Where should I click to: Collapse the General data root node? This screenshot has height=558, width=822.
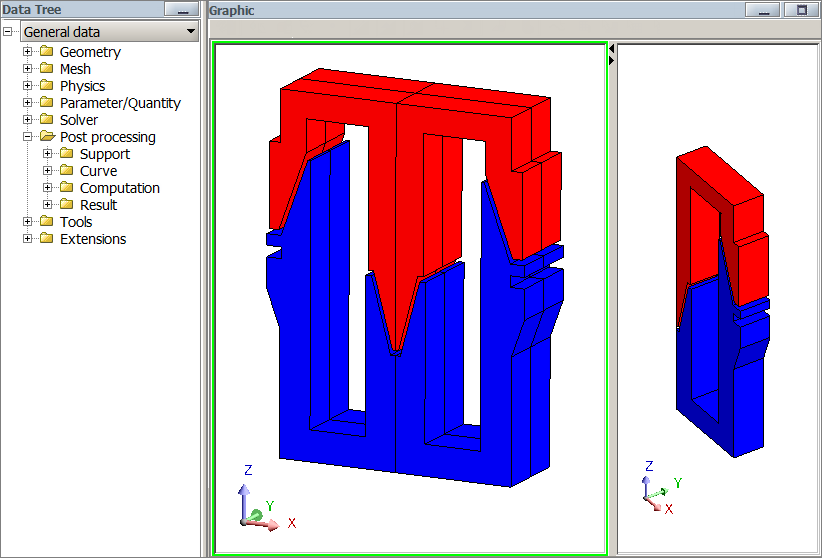[9, 32]
